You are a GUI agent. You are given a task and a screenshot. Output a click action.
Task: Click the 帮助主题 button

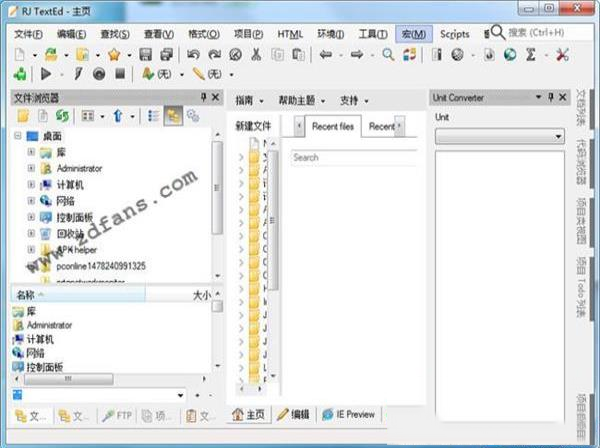tap(300, 101)
